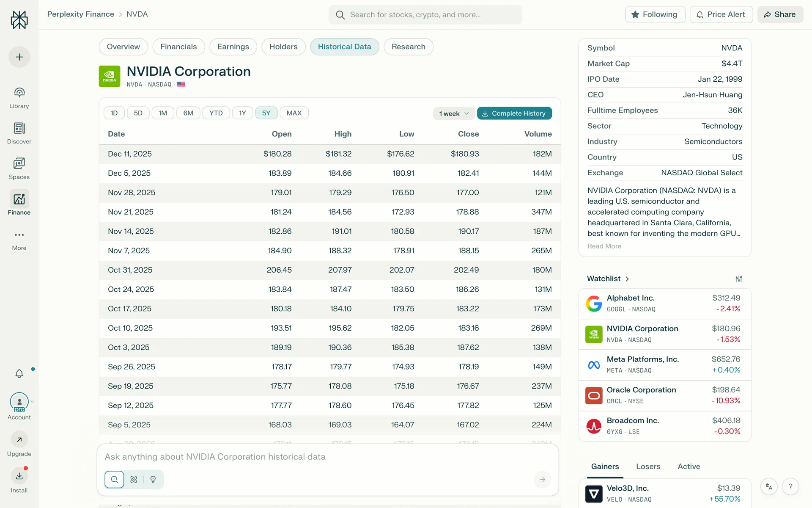Click the new thread plus icon
This screenshot has width=812, height=508.
19,57
